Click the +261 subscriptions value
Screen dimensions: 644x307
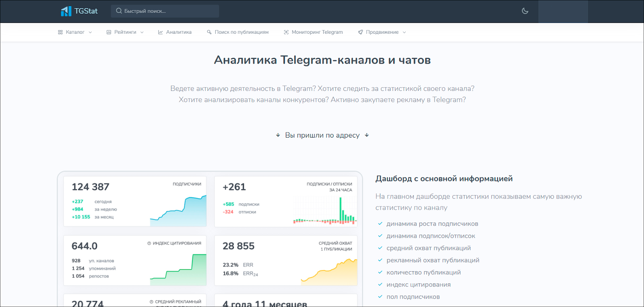tap(234, 187)
